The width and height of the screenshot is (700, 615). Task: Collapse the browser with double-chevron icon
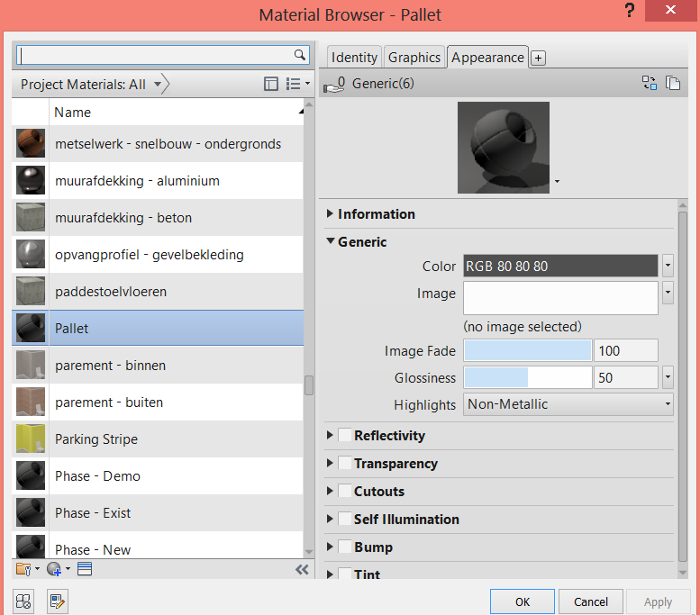(302, 569)
